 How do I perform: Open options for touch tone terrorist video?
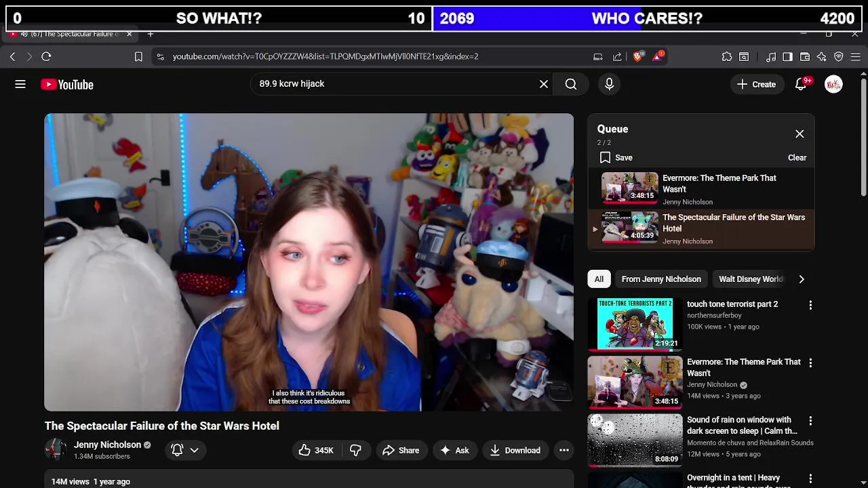pyautogui.click(x=810, y=306)
